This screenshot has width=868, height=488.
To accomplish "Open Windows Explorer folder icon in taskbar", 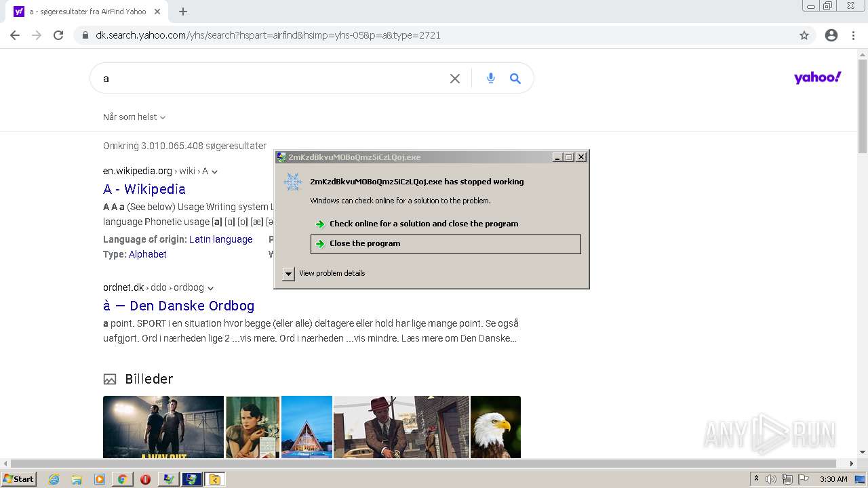I will tap(77, 479).
